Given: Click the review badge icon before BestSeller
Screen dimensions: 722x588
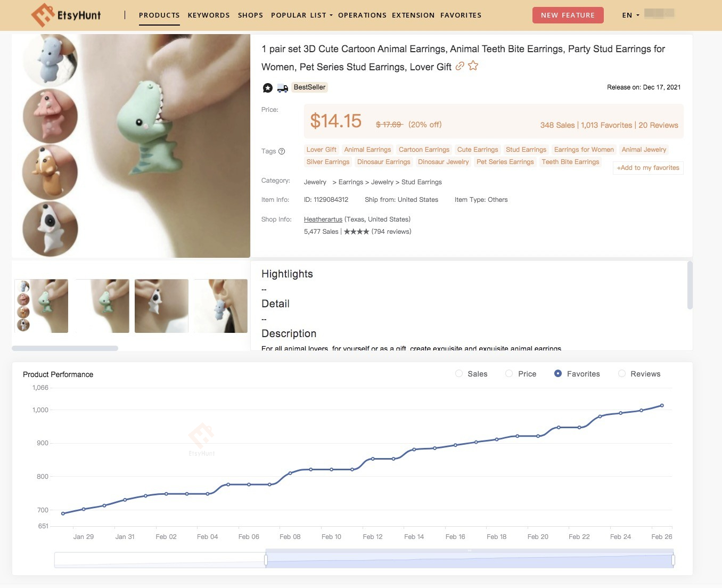Looking at the screenshot, I should [x=268, y=87].
